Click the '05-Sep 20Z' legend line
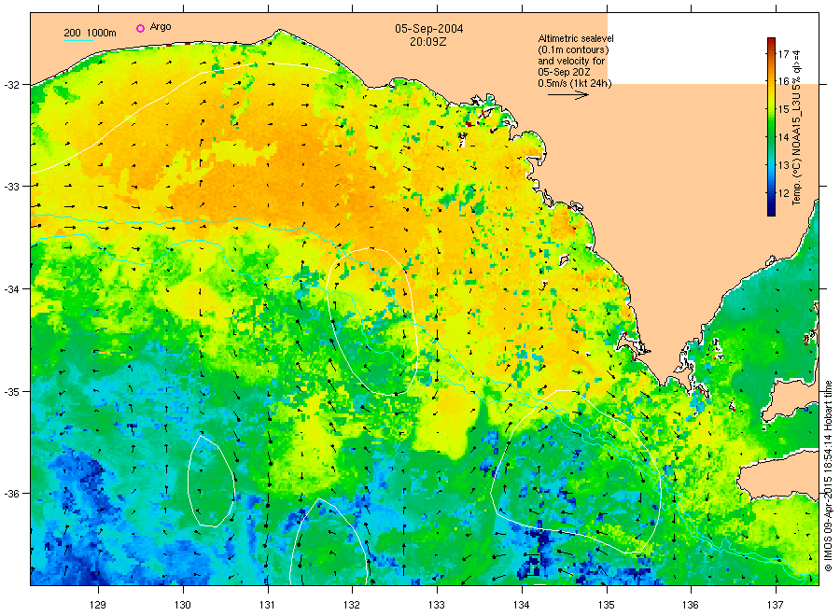 (x=564, y=72)
